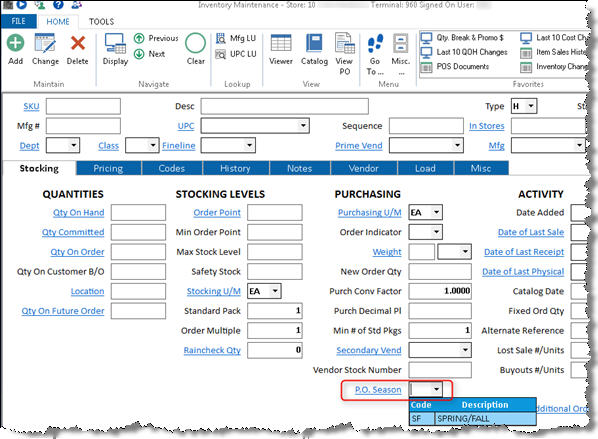Go to Previous record
Screen dimensions: 598x439
156,38
